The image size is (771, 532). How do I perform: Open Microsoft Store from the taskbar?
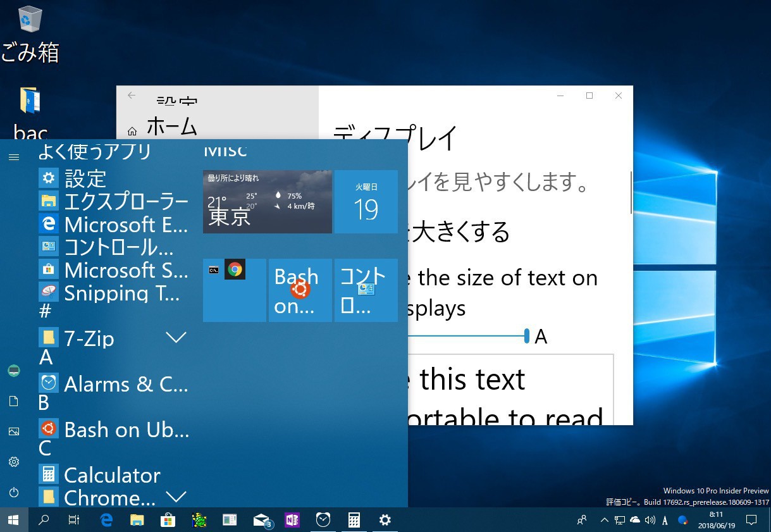click(168, 520)
